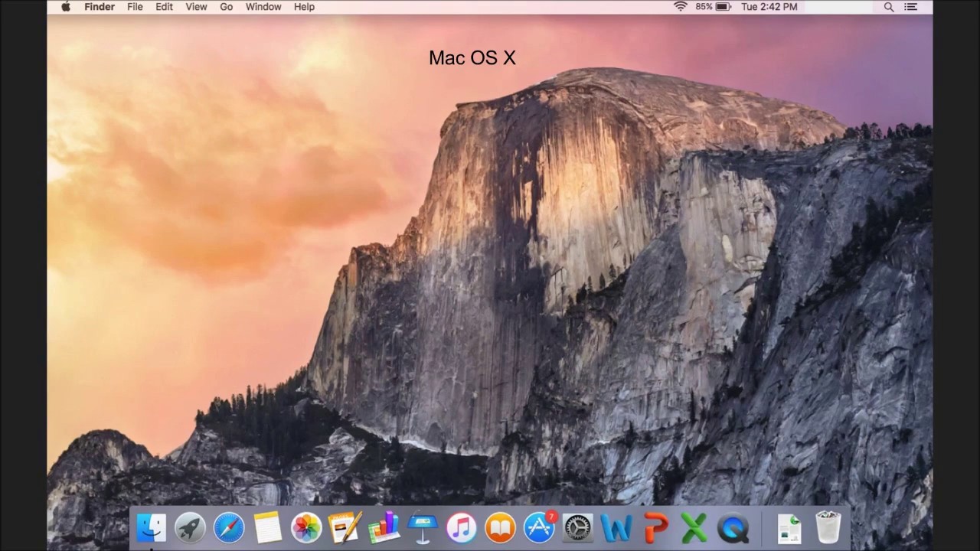Open the Pages app in Dock
980x551 pixels.
coord(345,528)
